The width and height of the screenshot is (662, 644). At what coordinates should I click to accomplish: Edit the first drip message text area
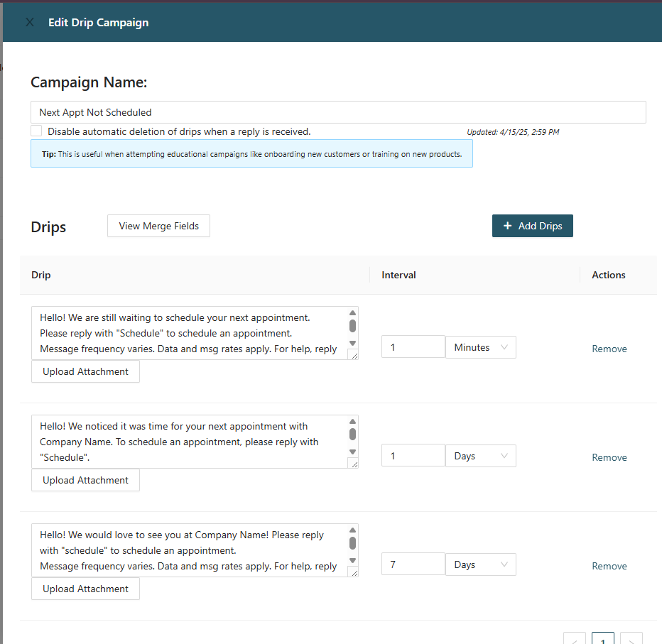[189, 333]
